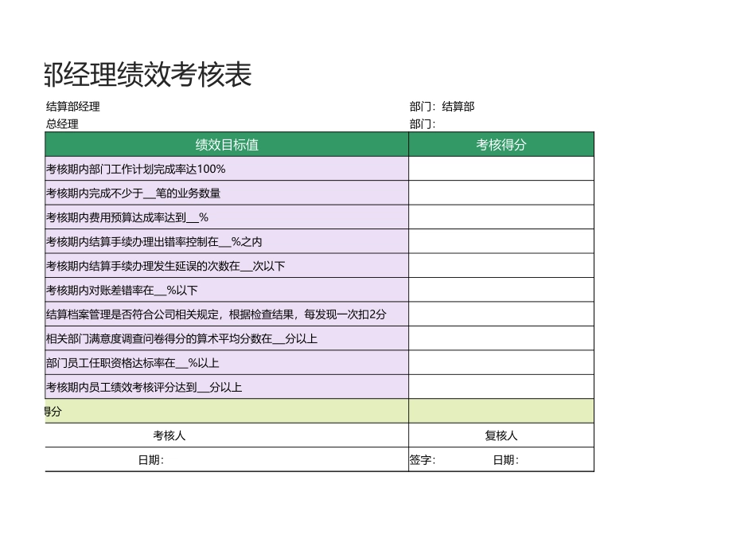Click score cell beside 员工绩效考核评分 row
This screenshot has height=535, width=756.
click(500, 387)
